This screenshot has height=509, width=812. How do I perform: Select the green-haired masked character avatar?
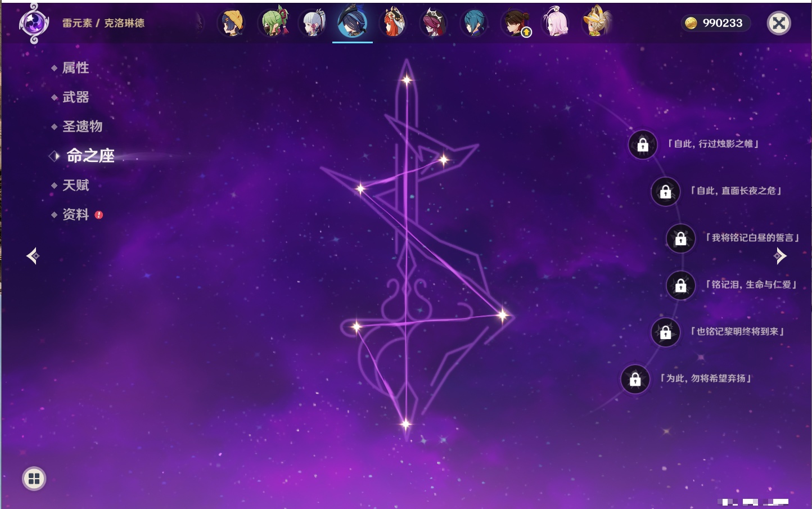coord(273,22)
